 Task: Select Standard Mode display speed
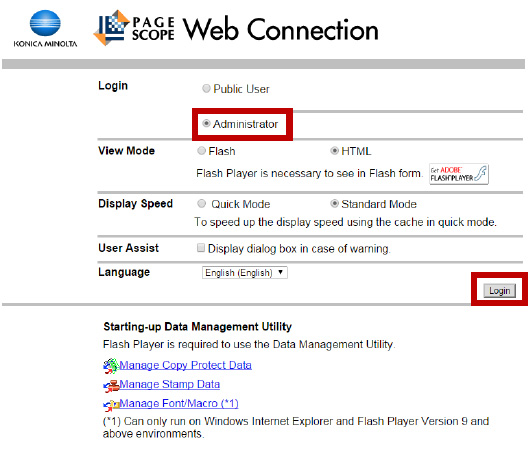click(334, 203)
